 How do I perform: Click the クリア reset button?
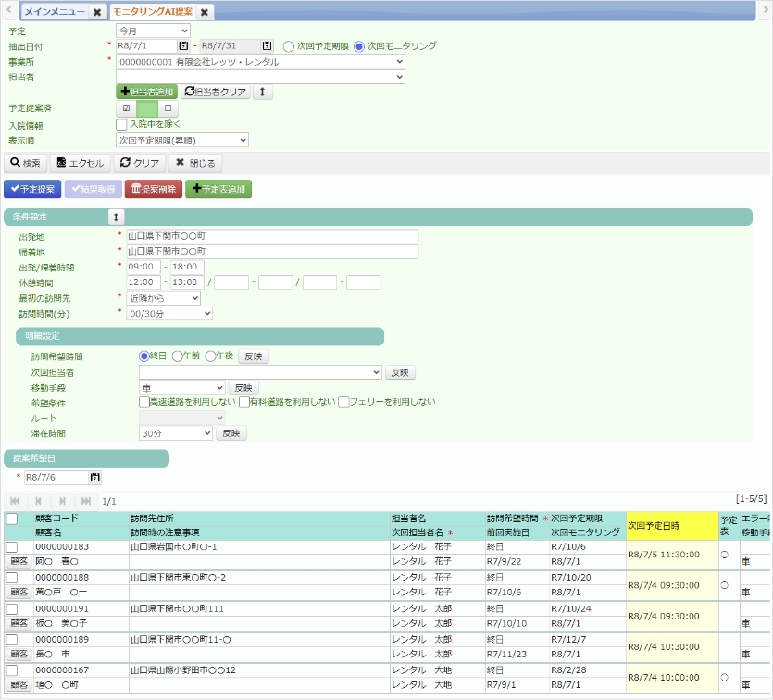(140, 163)
